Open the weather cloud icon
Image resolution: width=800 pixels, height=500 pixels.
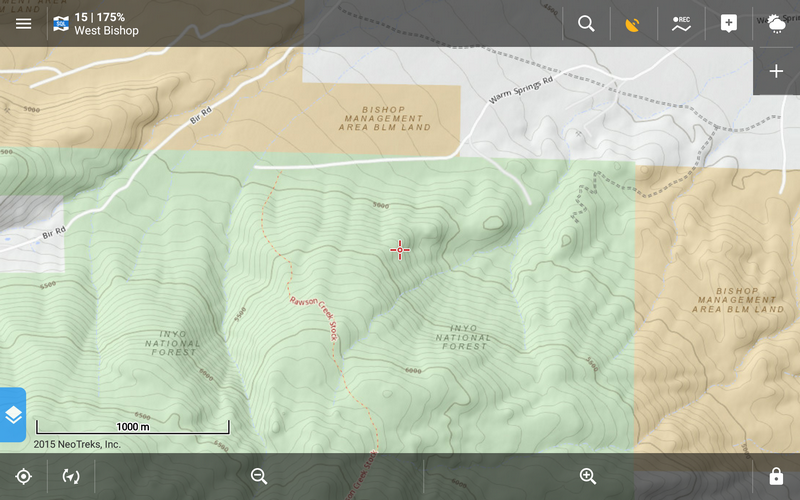(777, 24)
